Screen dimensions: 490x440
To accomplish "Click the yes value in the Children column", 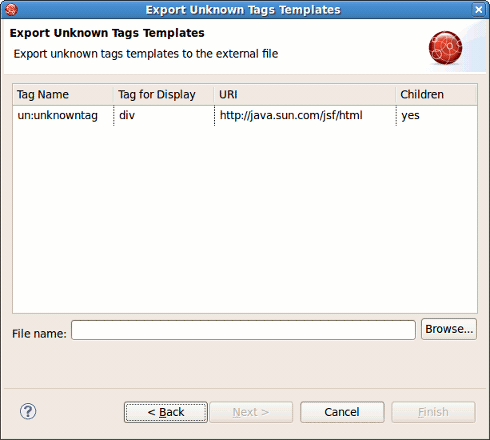I will click(410, 116).
